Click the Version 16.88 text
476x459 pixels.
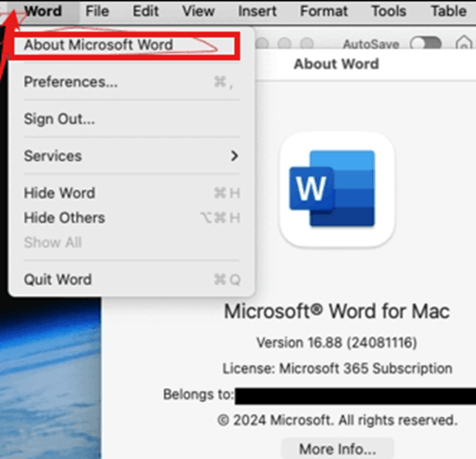337,343
